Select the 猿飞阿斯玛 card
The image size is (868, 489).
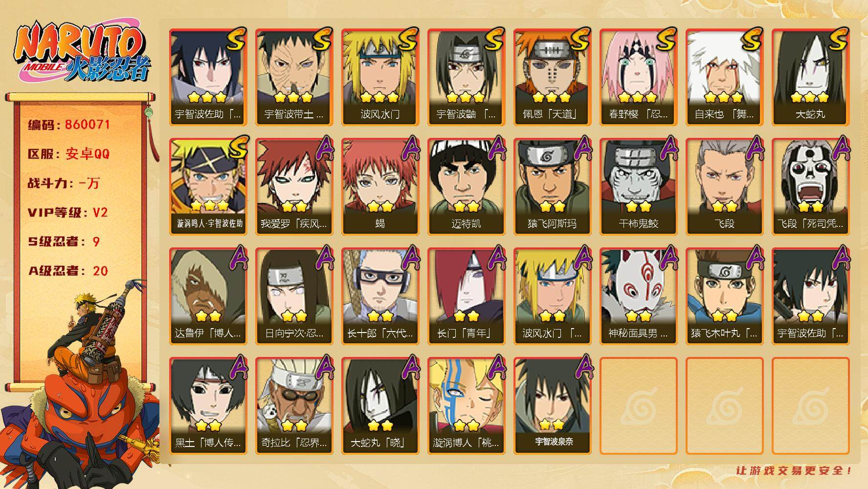(x=552, y=187)
